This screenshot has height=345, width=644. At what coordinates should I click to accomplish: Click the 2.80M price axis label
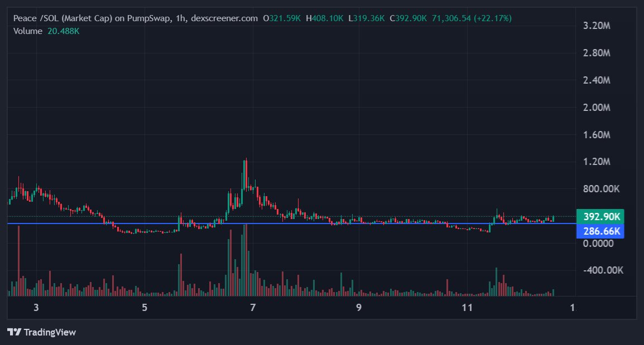pyautogui.click(x=597, y=53)
